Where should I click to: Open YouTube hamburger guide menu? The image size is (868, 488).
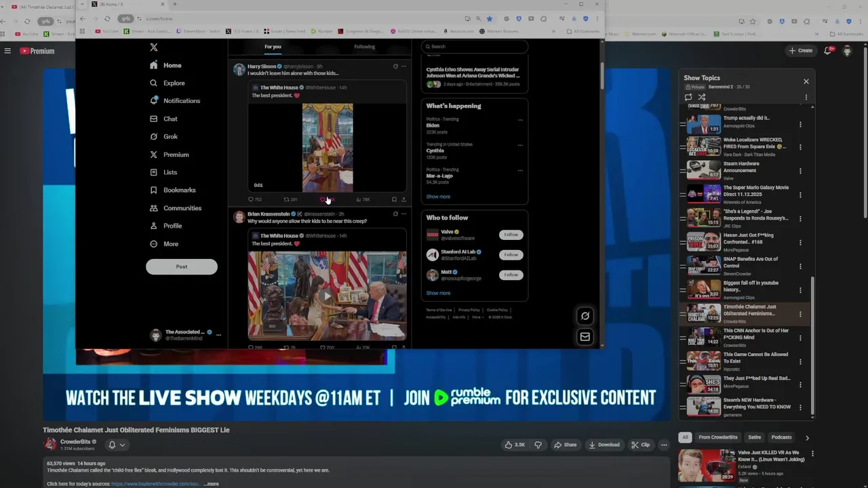[x=7, y=51]
